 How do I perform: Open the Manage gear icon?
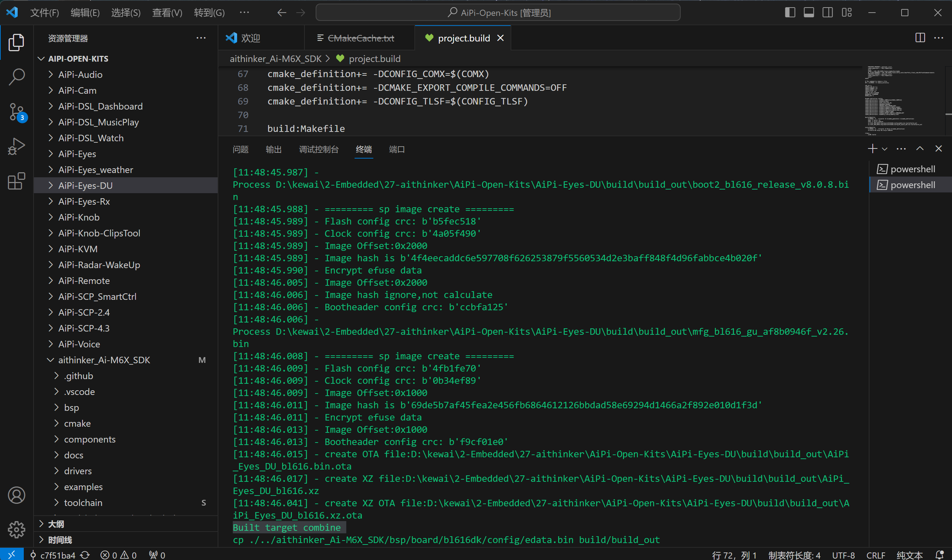[x=16, y=529]
